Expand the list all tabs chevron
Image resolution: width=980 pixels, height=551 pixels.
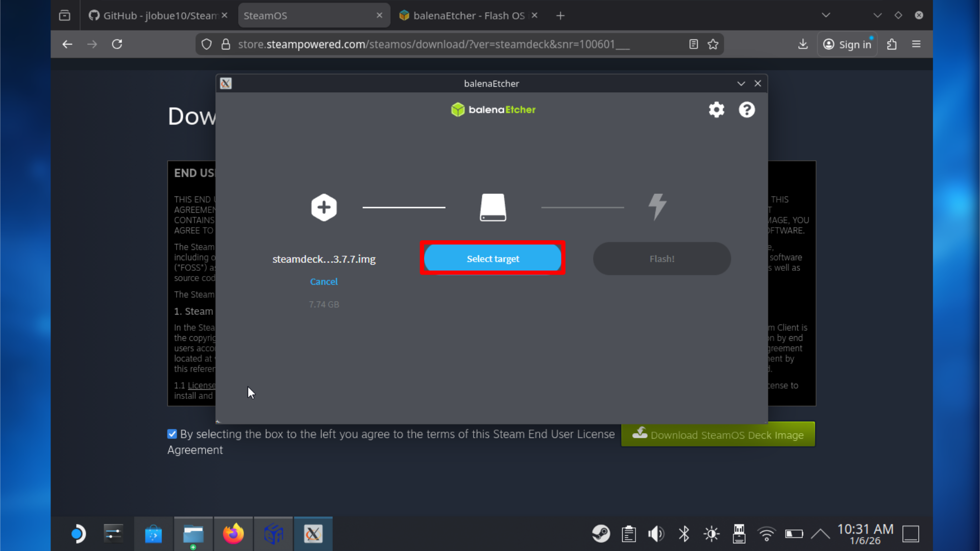pos(826,15)
